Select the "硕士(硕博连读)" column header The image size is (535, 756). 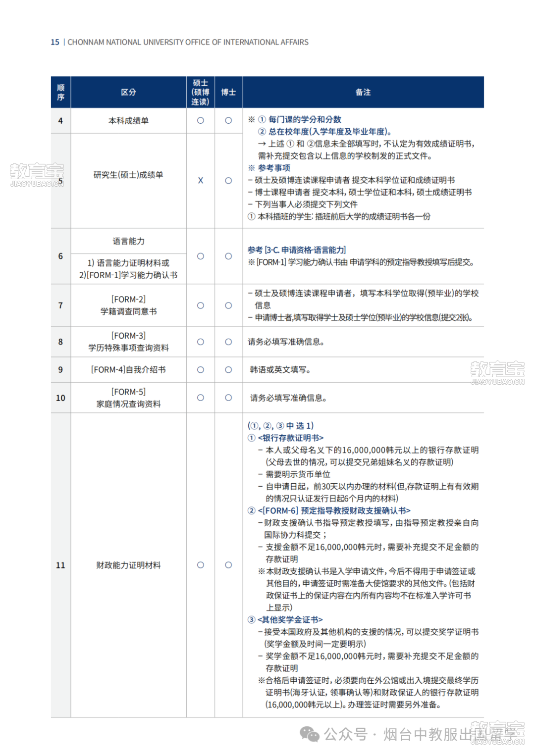[201, 92]
